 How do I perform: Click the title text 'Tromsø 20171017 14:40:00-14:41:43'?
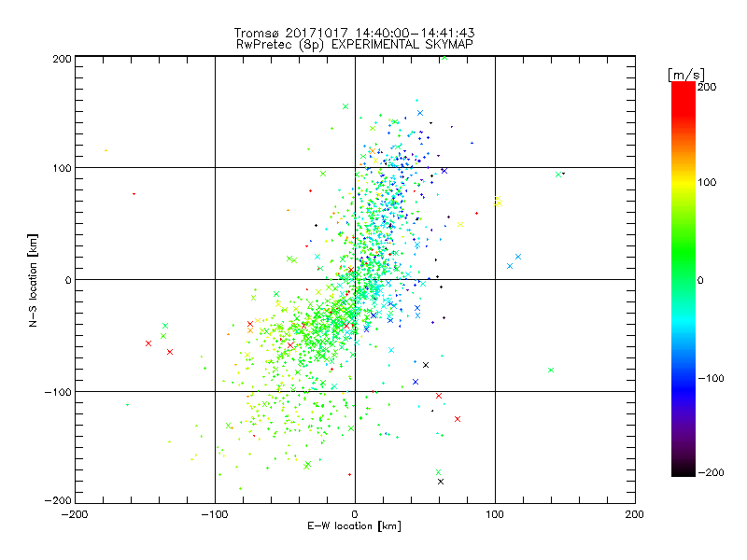click(x=354, y=33)
